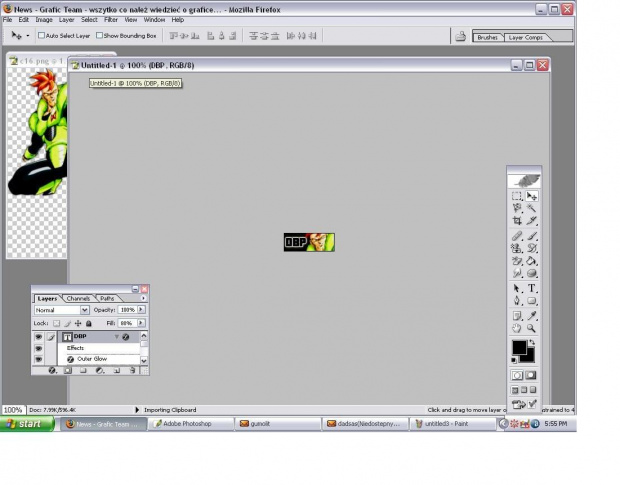This screenshot has width=620, height=485.
Task: Toggle Lock all padlock icon
Action: point(89,323)
